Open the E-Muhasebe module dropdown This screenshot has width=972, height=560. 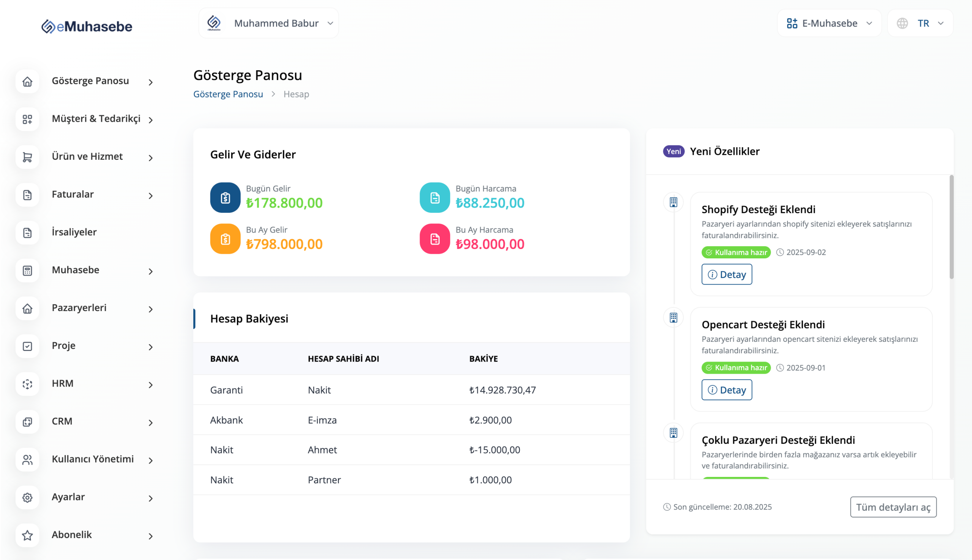[x=829, y=23]
